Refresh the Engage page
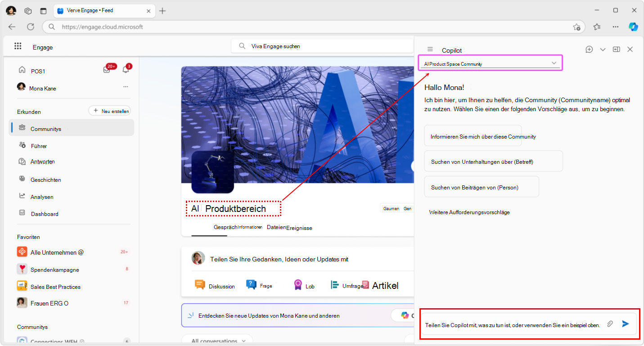The image size is (644, 346). click(31, 27)
